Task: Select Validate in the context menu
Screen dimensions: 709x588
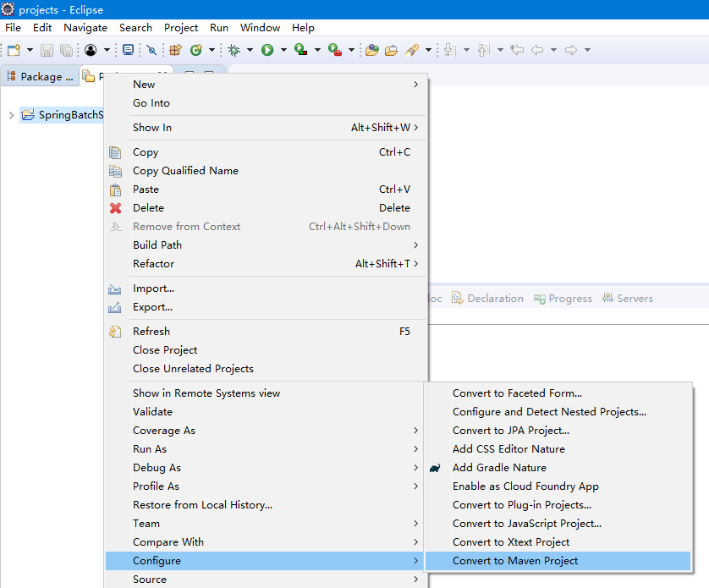Action: 265,412
